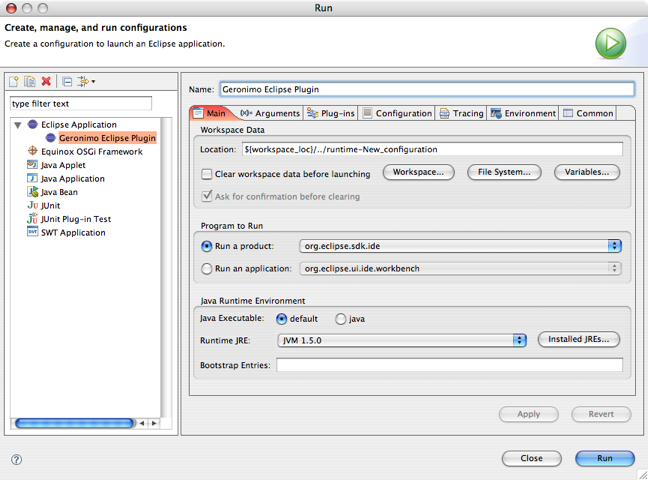Open Installed JREs... dialog
This screenshot has height=480, width=648.
[x=579, y=339]
